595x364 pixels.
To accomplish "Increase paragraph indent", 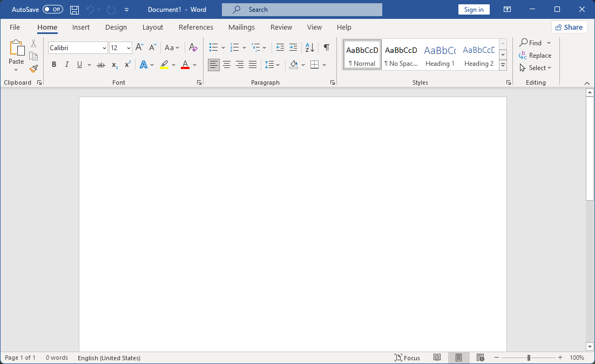I will point(293,47).
